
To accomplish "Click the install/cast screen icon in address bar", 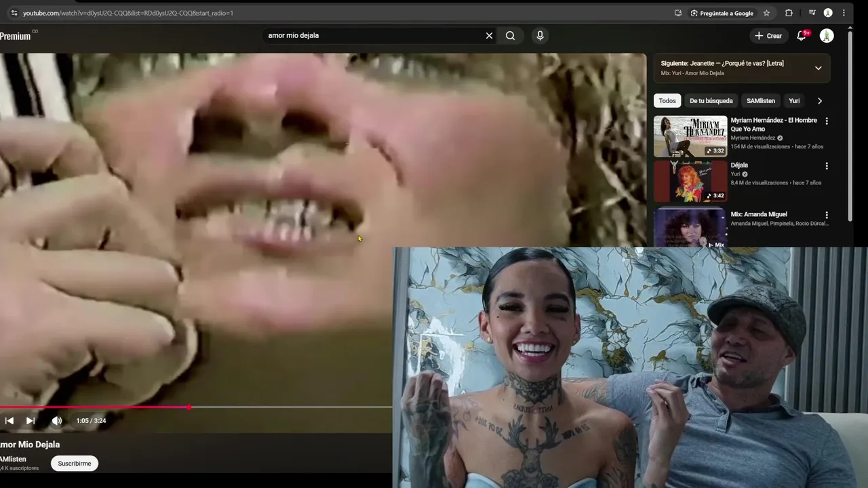I will pos(678,13).
